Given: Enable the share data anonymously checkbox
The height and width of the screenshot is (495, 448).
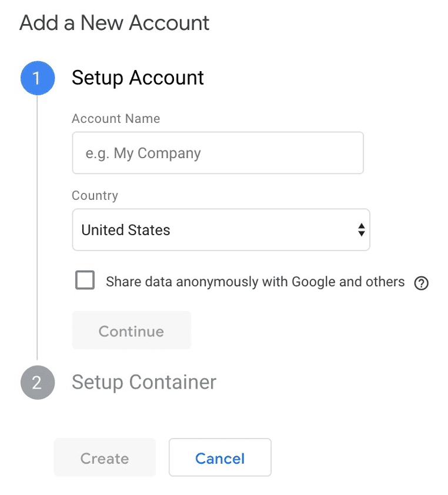Looking at the screenshot, I should click(x=85, y=280).
